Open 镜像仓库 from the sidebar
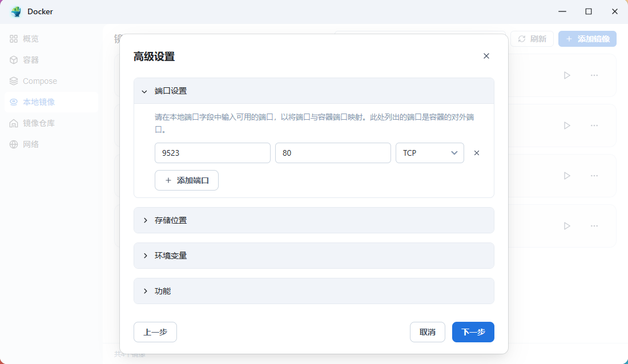The height and width of the screenshot is (364, 628). [x=14, y=123]
